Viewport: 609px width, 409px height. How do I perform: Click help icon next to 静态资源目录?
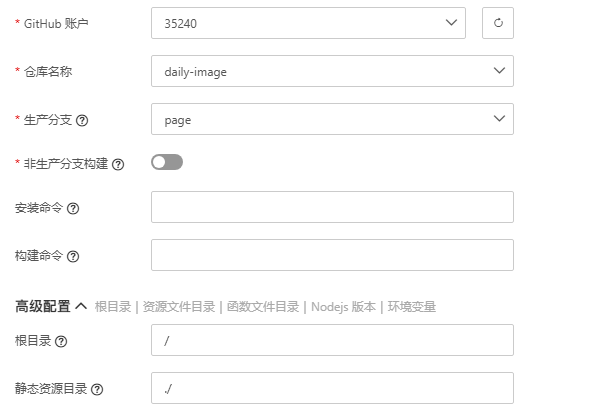97,389
